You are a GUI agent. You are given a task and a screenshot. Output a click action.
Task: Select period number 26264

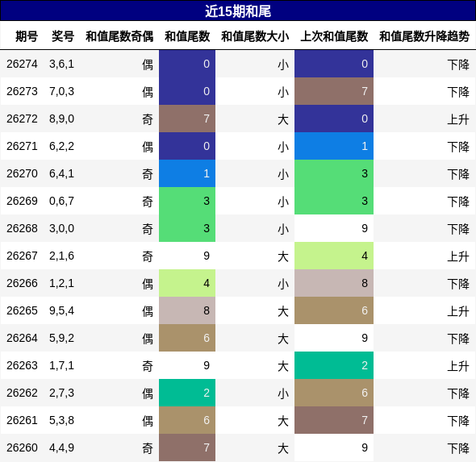coord(22,338)
